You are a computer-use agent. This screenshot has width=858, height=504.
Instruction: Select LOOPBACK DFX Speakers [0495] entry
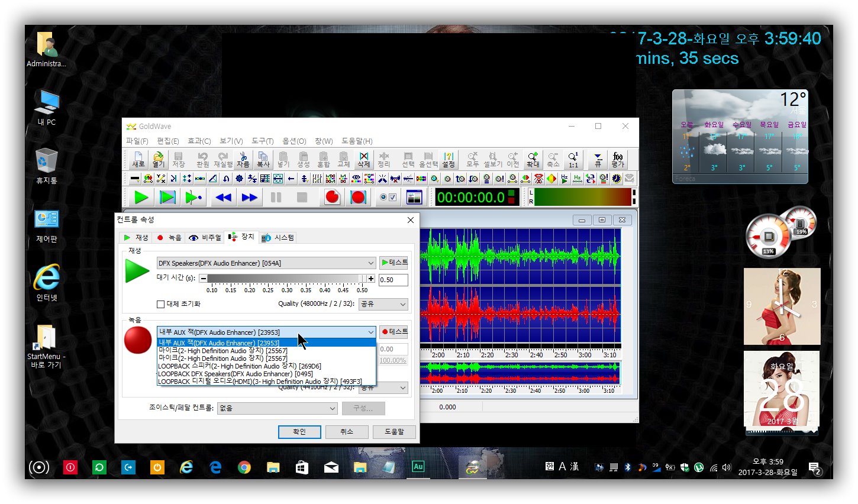[x=266, y=374]
